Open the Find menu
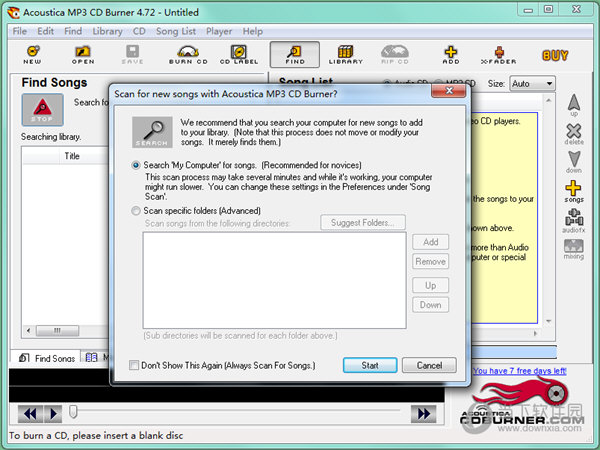This screenshot has height=450, width=600. coord(73,31)
